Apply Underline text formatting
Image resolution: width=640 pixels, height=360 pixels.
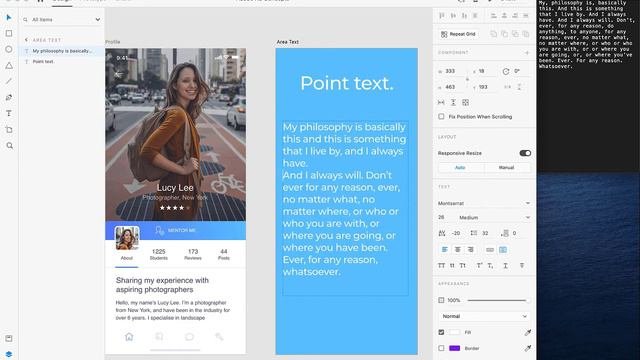coord(505,266)
